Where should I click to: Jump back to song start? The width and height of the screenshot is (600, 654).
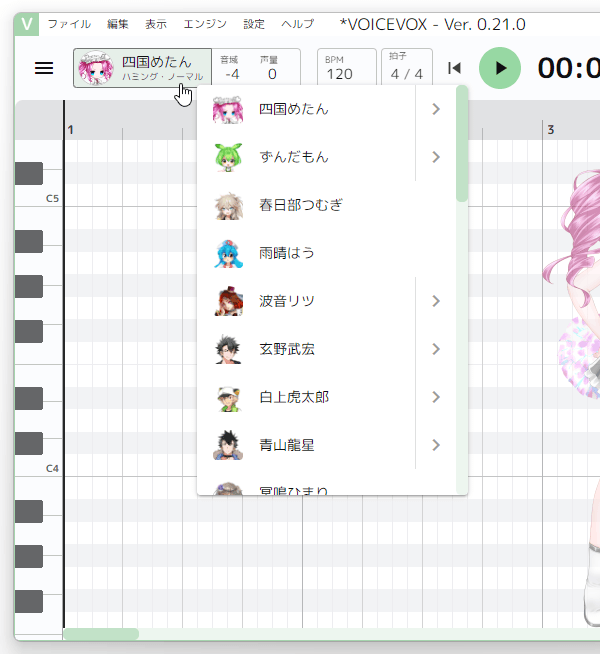(454, 68)
